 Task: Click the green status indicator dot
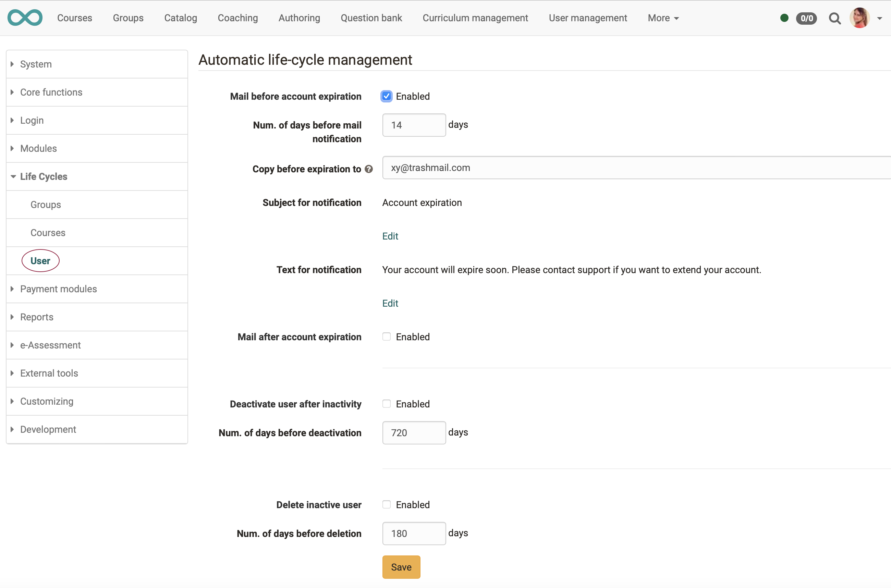[784, 17]
